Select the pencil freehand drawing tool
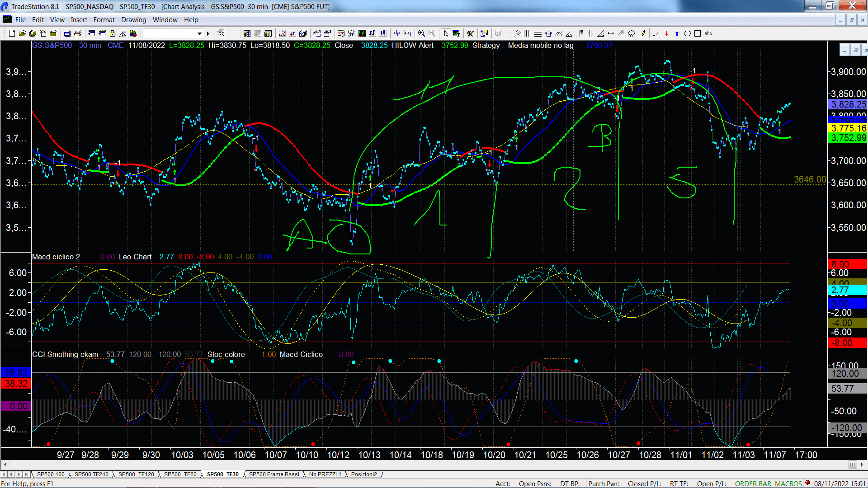868x488 pixels. click(642, 33)
